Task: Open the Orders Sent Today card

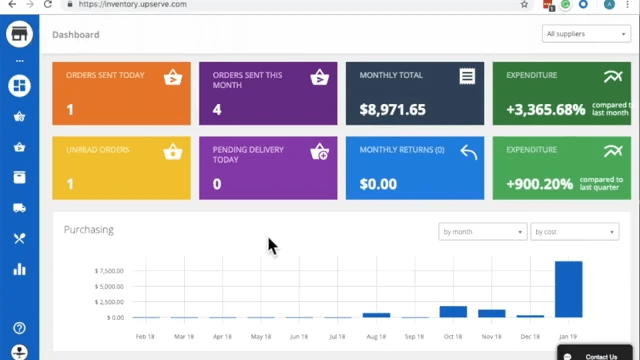Action: pyautogui.click(x=121, y=93)
